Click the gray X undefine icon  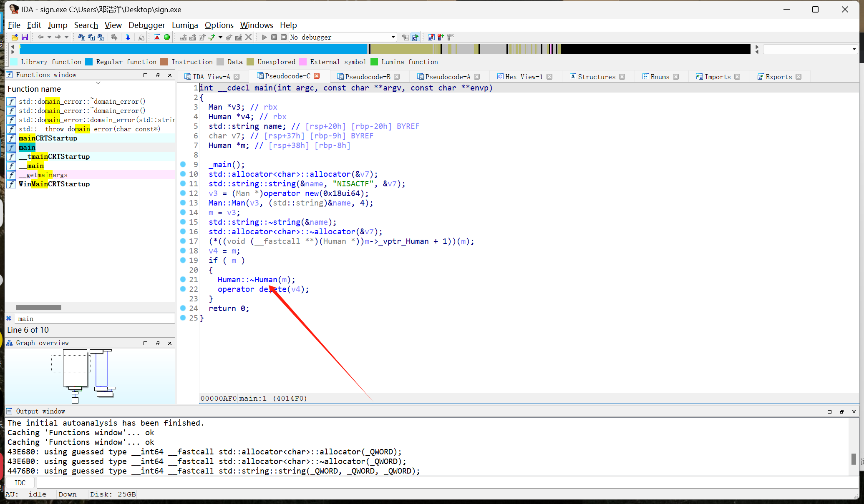point(248,37)
